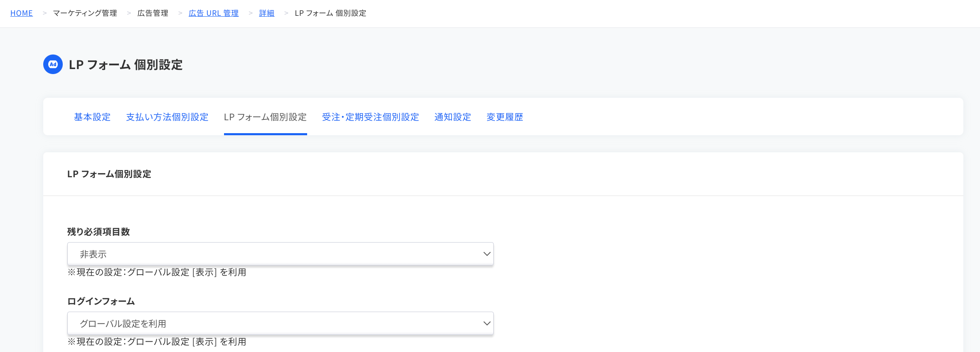Click the LP フォーム 個別設定 breadcrumb entry
Screen dimensions: 980x352
(330, 13)
